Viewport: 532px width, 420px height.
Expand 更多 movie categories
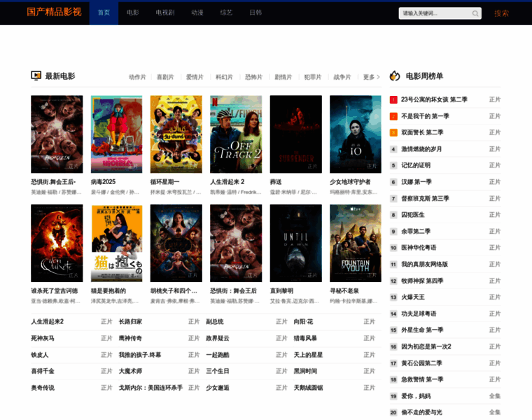click(372, 77)
